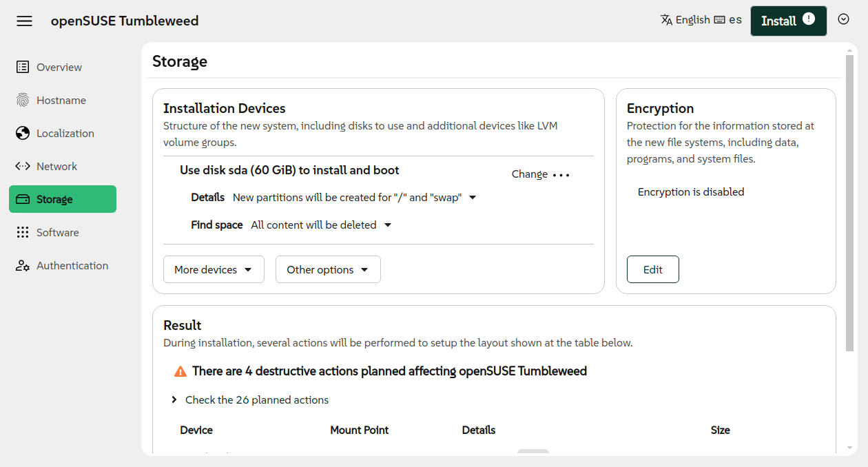Click the language translate icon
Screen dimensions: 868x467
(666, 19)
